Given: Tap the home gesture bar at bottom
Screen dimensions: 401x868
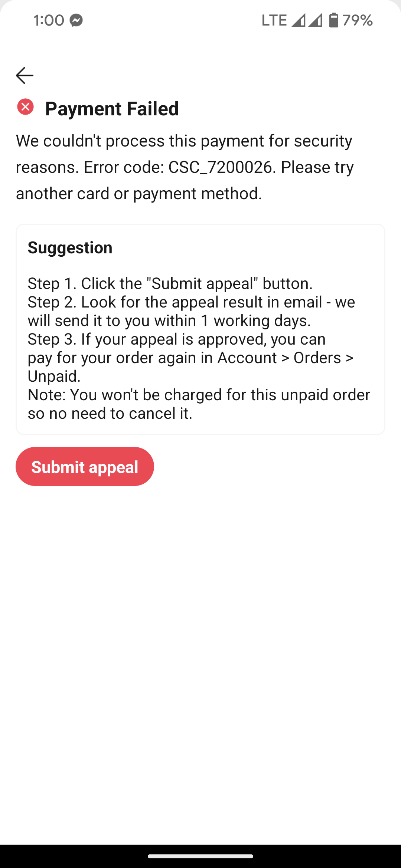Looking at the screenshot, I should point(200,856).
